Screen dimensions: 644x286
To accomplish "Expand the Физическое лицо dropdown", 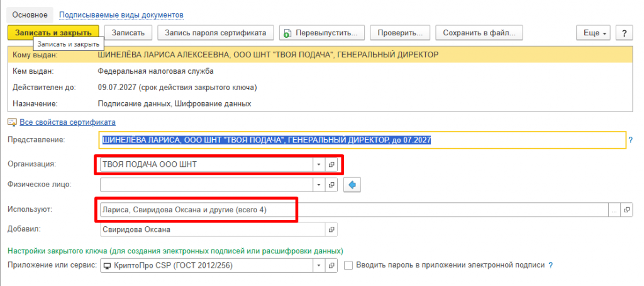I will pos(319,185).
